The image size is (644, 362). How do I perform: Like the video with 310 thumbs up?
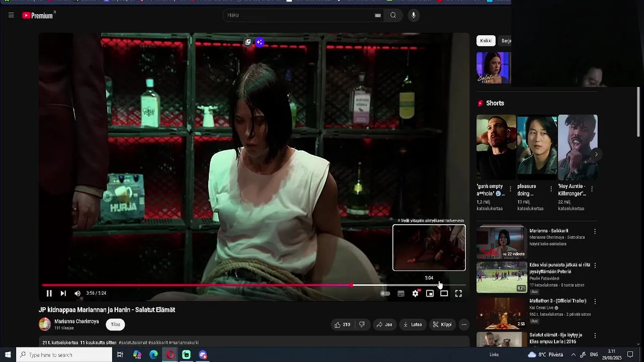pos(343,325)
